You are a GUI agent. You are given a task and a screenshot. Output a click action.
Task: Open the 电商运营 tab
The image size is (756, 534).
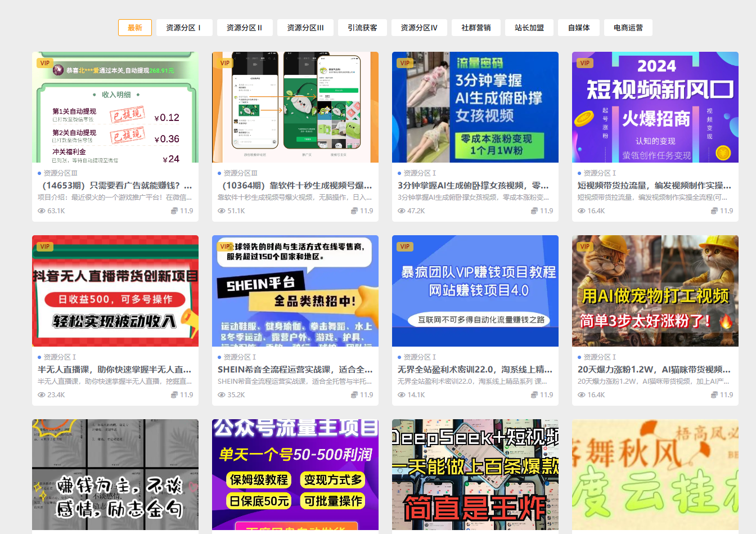click(628, 28)
